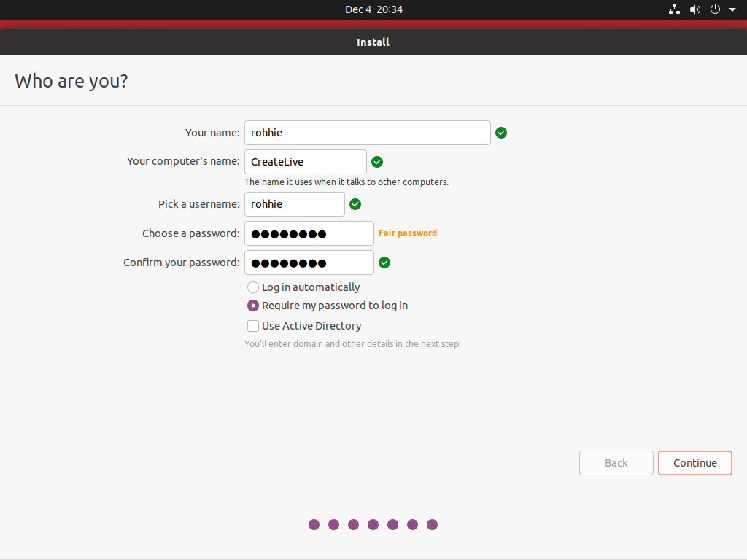This screenshot has height=560, width=747.
Task: Click the green checkmark beside Your name field
Action: 500,133
